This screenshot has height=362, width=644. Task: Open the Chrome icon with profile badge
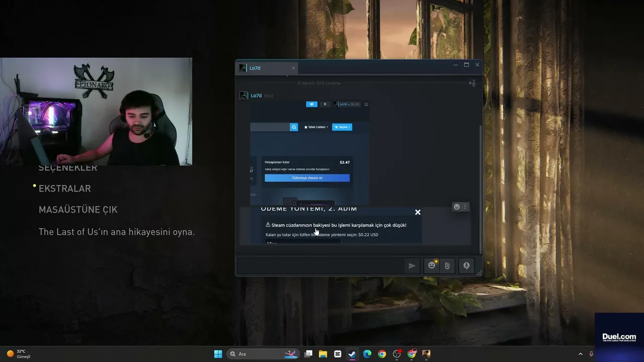click(412, 354)
